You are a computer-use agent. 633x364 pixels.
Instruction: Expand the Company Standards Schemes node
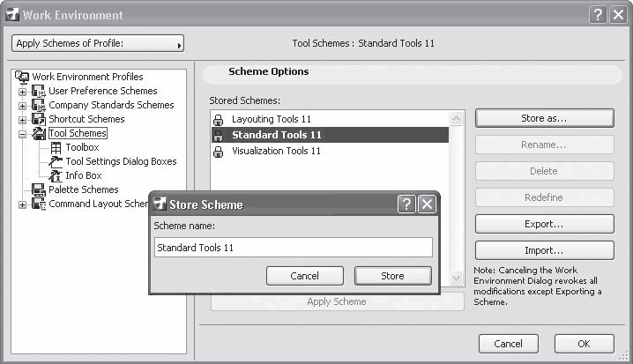click(22, 105)
